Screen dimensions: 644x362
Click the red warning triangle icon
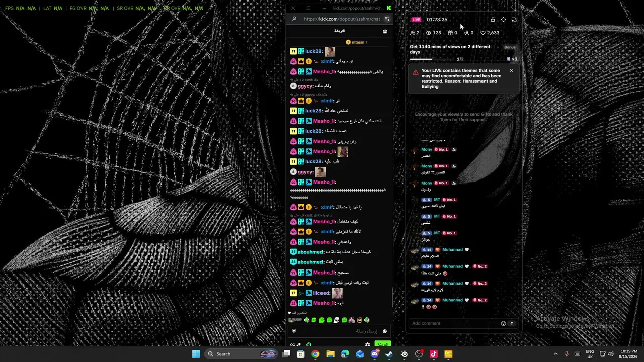point(415,72)
